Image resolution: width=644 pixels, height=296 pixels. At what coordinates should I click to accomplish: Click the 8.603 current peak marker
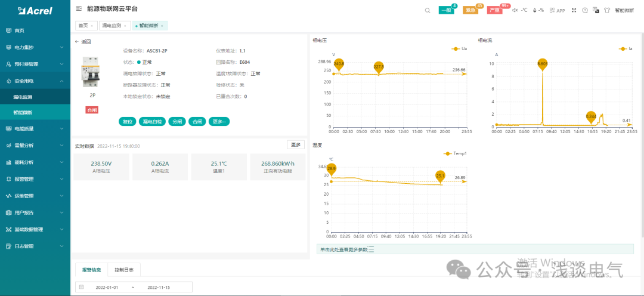[x=543, y=64]
